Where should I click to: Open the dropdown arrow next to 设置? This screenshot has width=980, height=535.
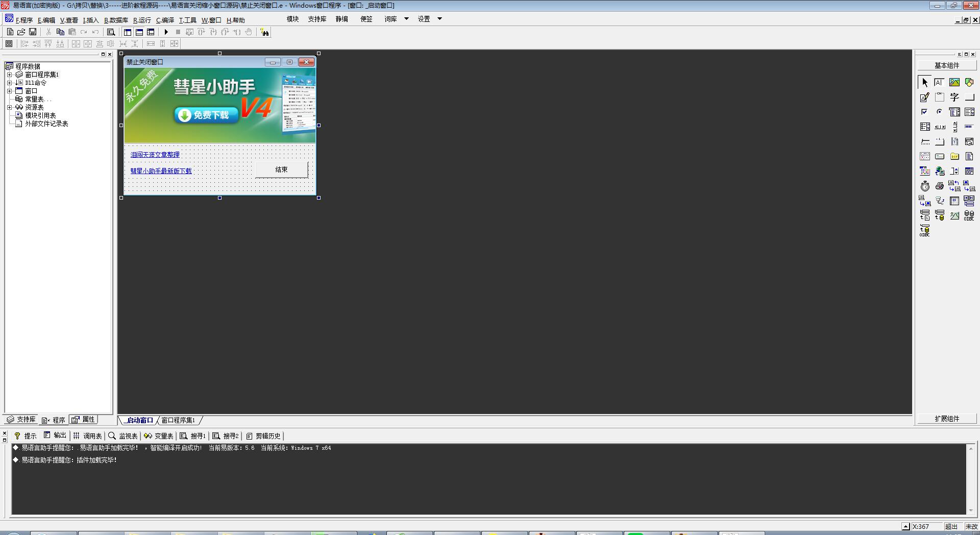pos(439,19)
